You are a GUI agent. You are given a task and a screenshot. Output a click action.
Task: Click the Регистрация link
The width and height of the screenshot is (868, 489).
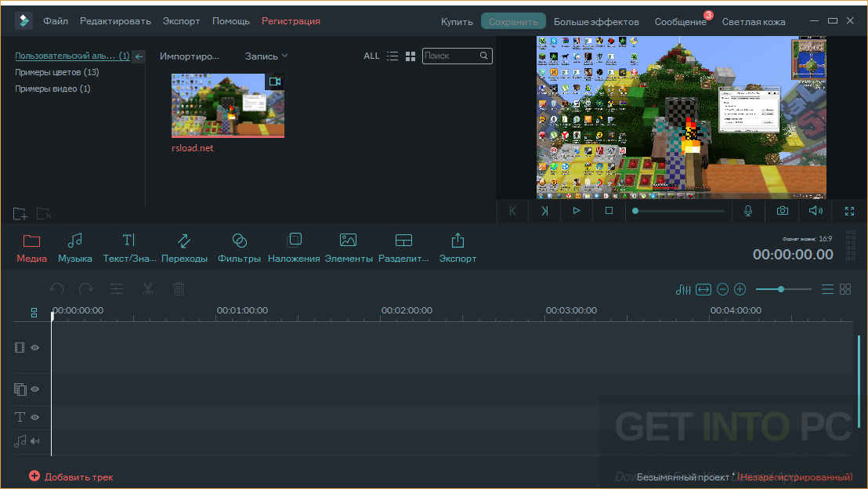291,21
